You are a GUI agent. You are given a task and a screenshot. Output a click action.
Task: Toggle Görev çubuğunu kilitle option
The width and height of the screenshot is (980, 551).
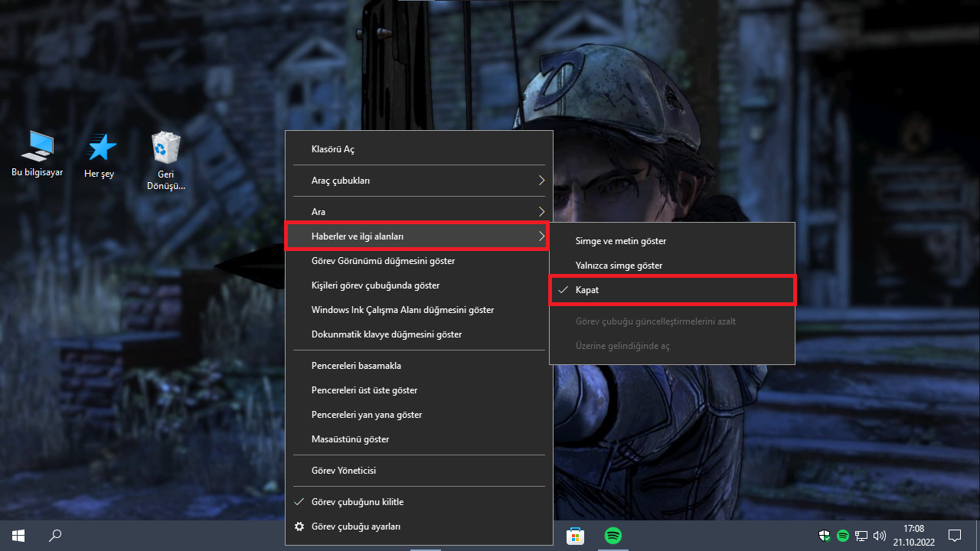419,502
